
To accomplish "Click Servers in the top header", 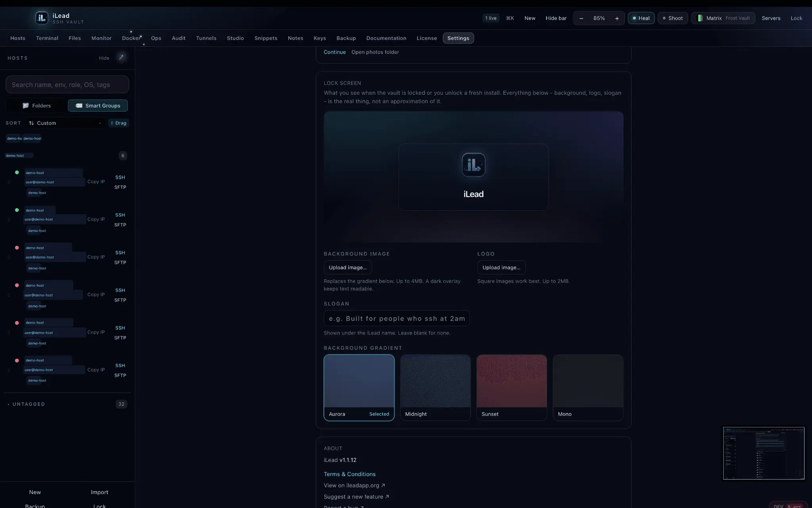I will tap(771, 18).
